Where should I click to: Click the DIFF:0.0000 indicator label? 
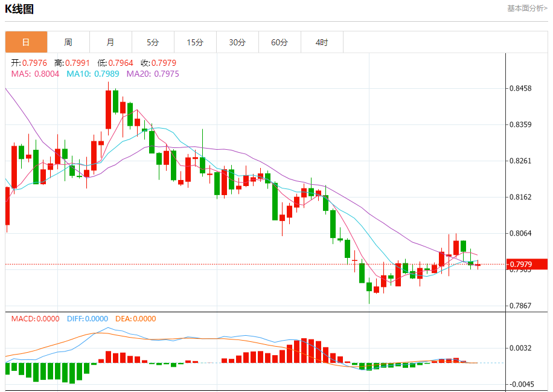point(88,318)
